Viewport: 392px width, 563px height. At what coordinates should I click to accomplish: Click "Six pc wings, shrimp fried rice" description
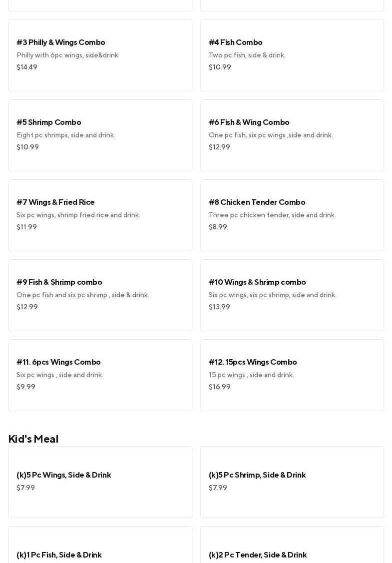coord(78,215)
